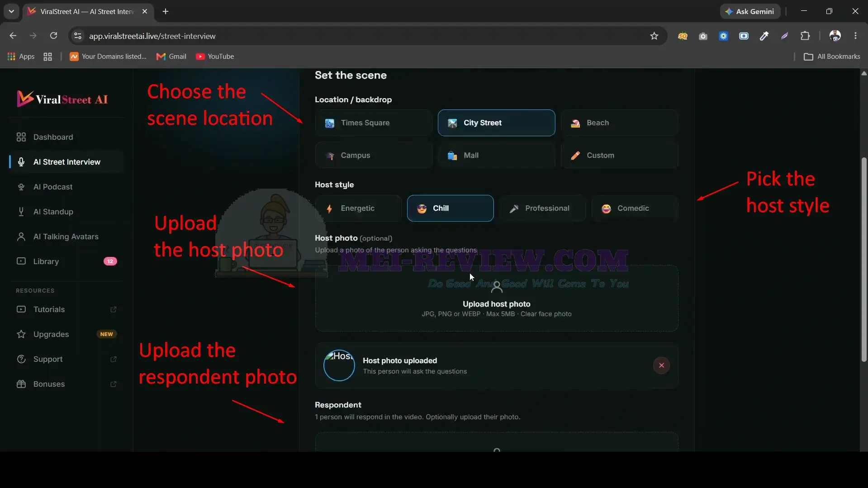Image resolution: width=868 pixels, height=488 pixels.
Task: Open the Apps bookmark shortcut
Action: coord(21,57)
